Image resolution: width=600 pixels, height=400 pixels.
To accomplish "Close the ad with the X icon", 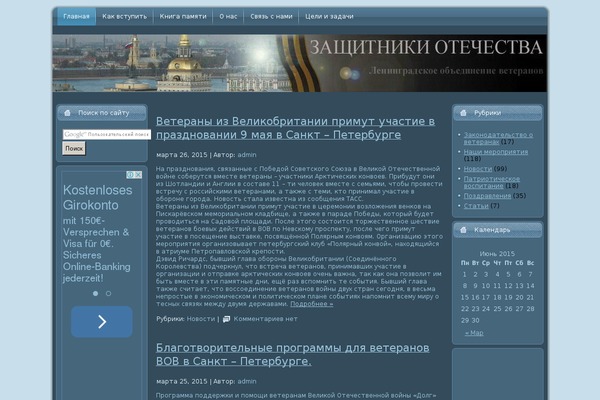I will 139,175.
